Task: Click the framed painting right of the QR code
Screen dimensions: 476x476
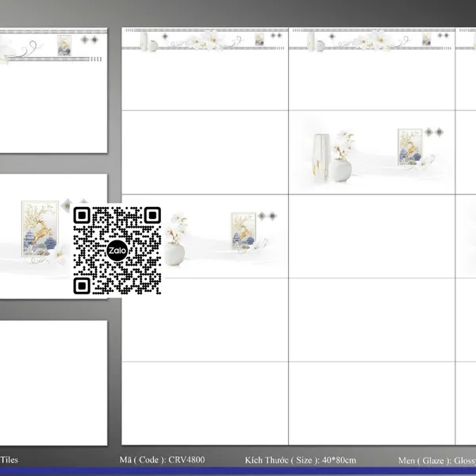Action: 242,230
